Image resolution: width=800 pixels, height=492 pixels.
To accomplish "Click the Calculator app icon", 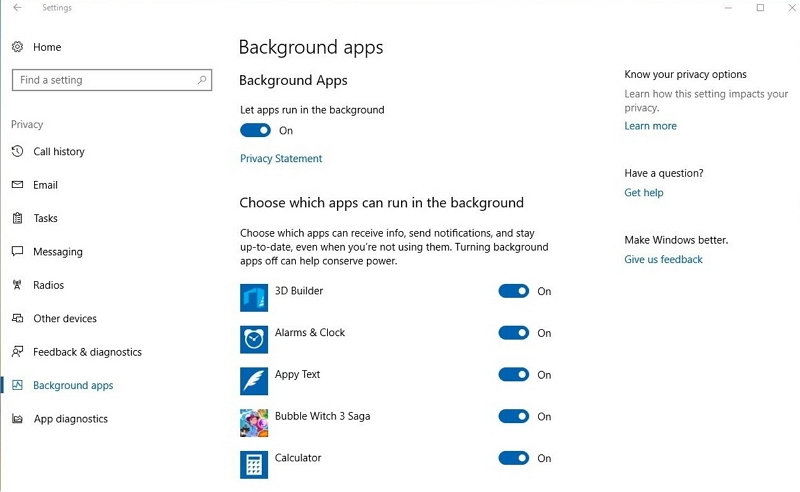I will coord(254,464).
